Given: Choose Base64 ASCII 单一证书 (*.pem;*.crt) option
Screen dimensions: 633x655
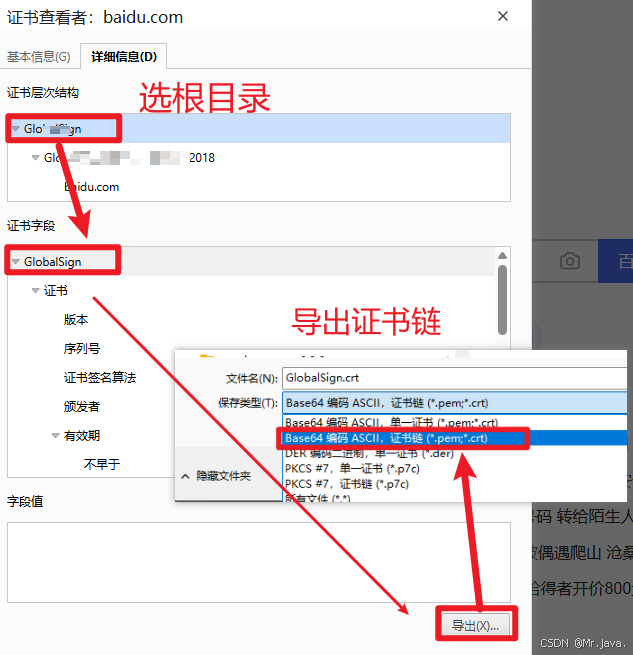Looking at the screenshot, I should (x=455, y=422).
